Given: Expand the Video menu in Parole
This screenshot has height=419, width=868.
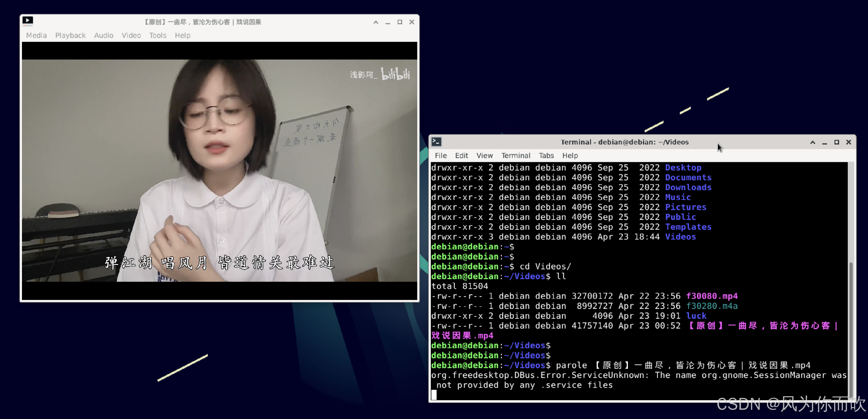Looking at the screenshot, I should tap(131, 35).
